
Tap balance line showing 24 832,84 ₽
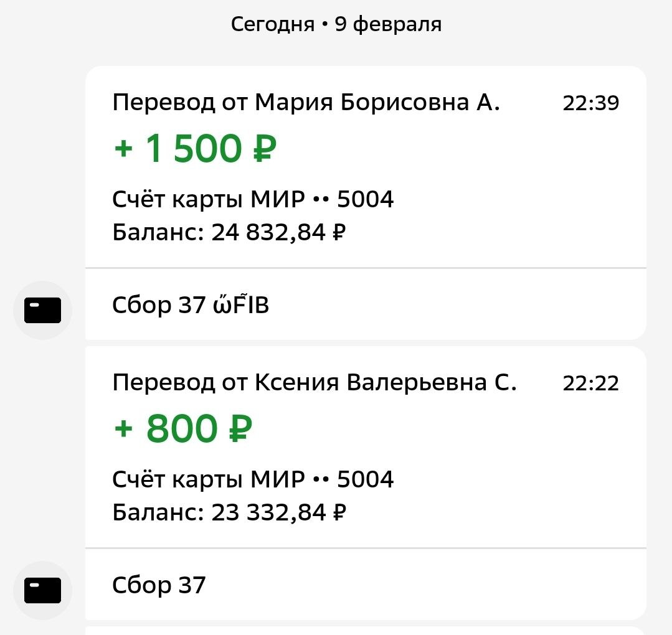229,233
